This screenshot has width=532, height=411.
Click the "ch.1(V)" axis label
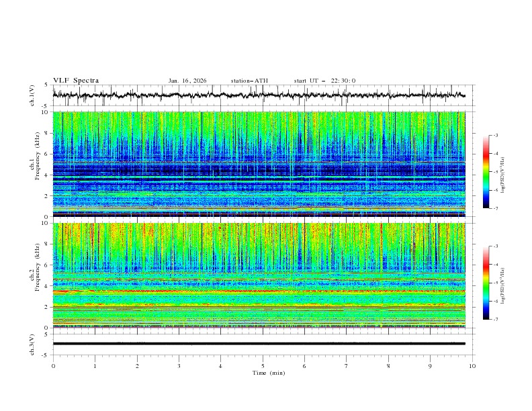pyautogui.click(x=32, y=95)
